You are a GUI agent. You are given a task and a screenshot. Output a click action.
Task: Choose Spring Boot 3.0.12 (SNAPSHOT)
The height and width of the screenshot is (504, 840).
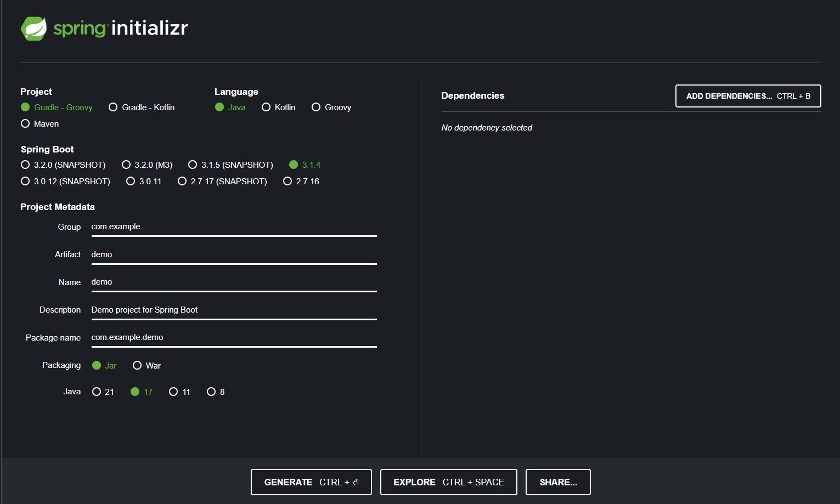click(x=65, y=182)
